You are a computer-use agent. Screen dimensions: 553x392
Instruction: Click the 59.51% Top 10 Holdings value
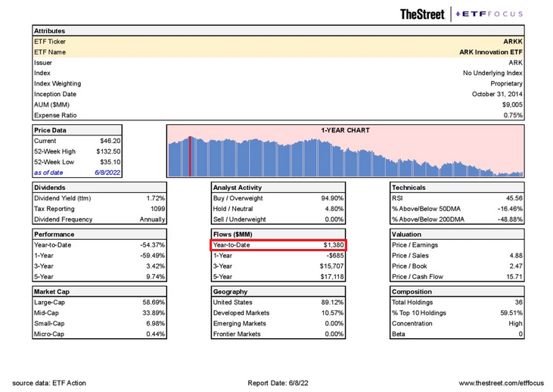pos(511,313)
